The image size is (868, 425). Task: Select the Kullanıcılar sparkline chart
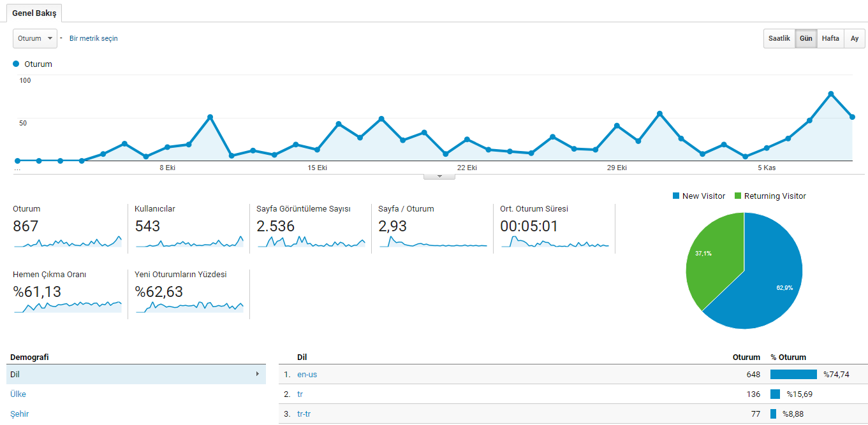coord(189,241)
